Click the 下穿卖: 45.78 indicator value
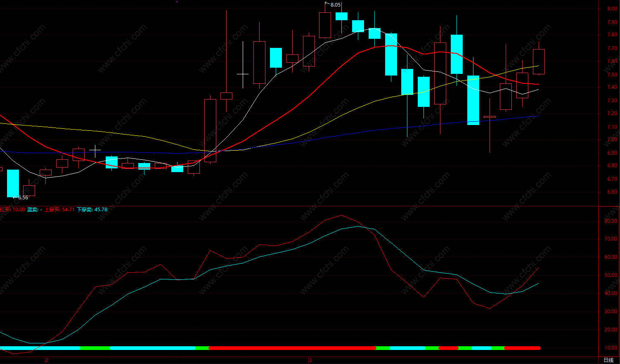The image size is (620, 364). click(92, 210)
